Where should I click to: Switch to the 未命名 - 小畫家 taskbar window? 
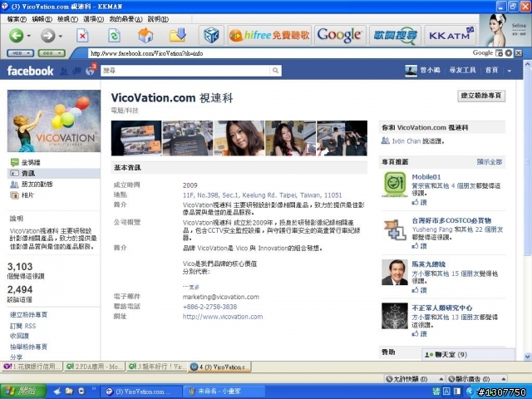click(x=224, y=392)
